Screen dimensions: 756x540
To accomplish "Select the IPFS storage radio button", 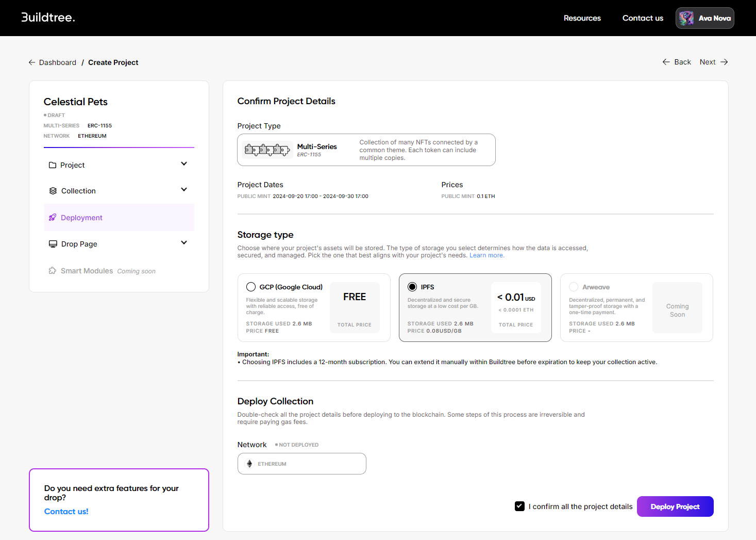I will [412, 287].
